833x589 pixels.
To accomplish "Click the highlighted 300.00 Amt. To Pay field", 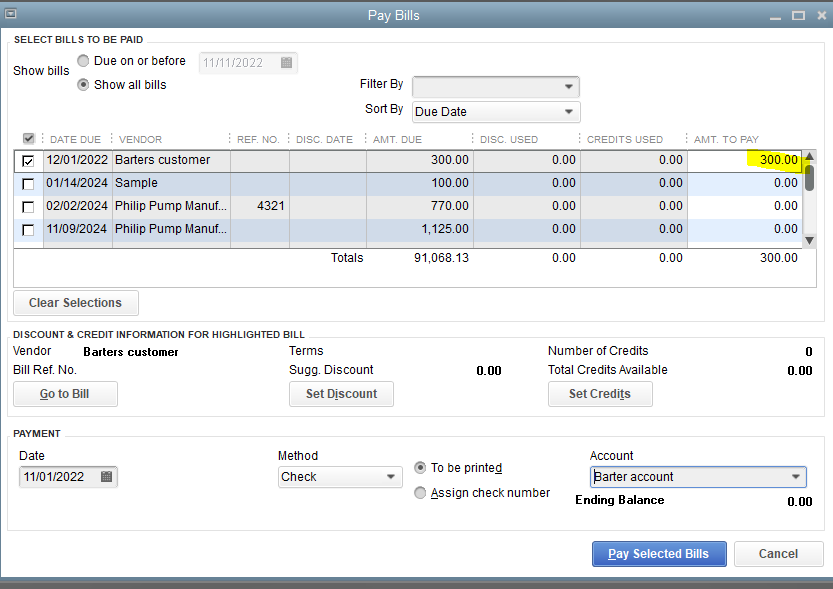I will 745,160.
